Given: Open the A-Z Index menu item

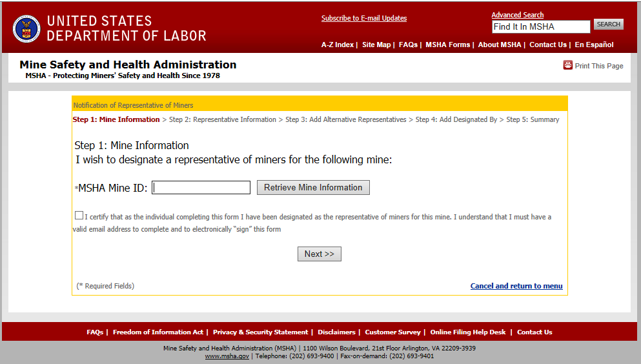Looking at the screenshot, I should (x=337, y=45).
